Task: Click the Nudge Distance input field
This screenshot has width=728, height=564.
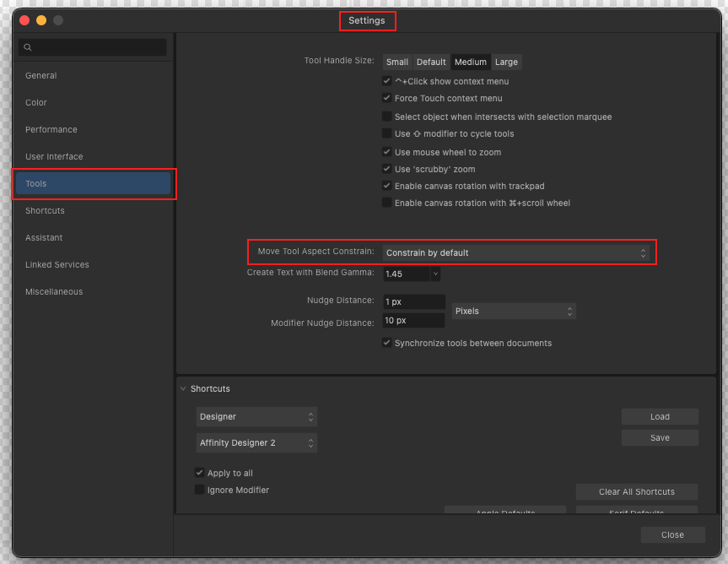Action: point(413,301)
